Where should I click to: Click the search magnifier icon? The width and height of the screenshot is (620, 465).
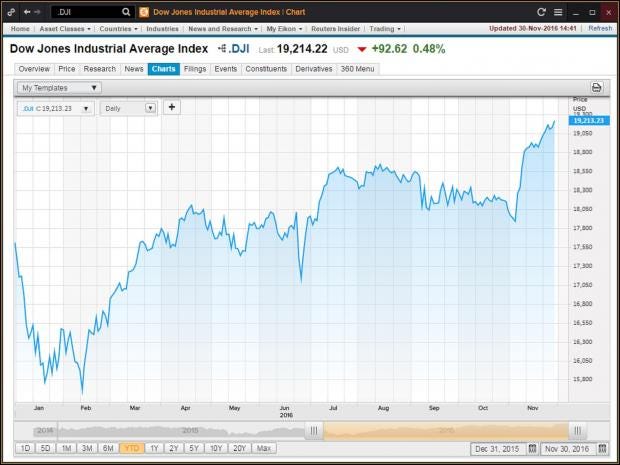click(x=126, y=12)
